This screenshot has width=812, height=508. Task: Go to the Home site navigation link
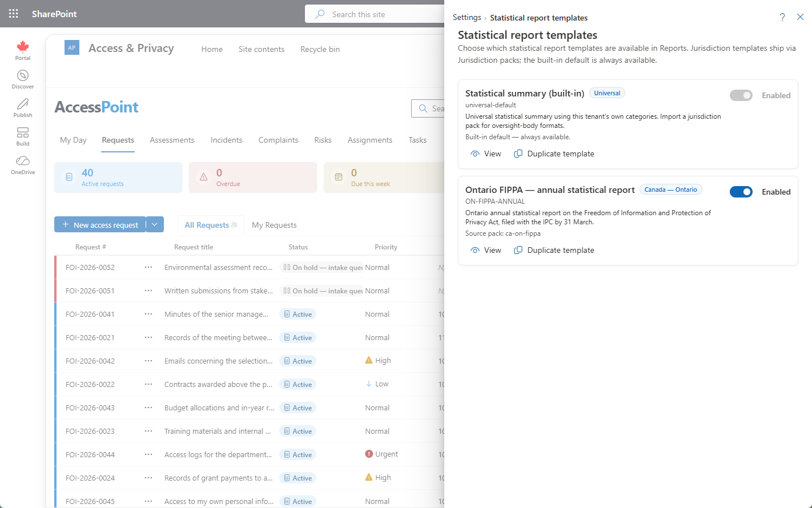(212, 49)
